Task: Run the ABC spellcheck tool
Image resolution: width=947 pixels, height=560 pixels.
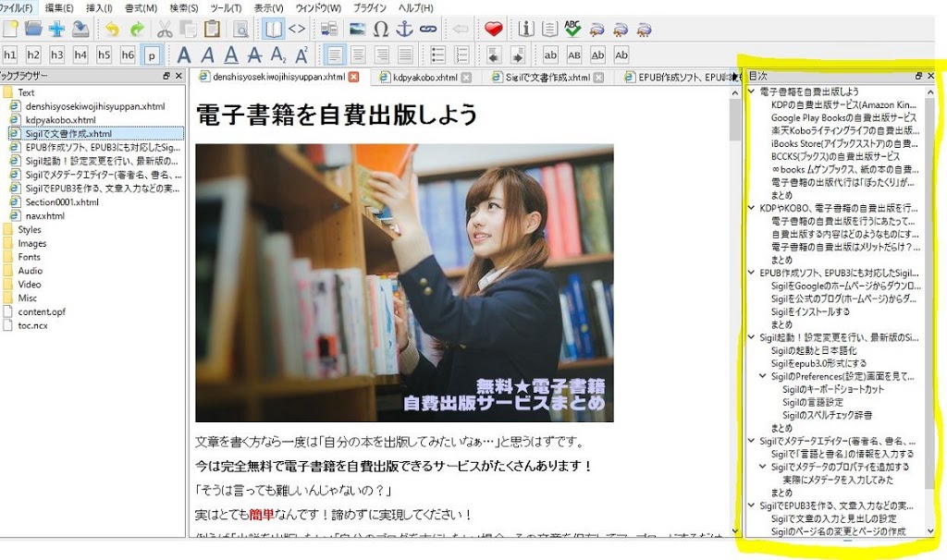Action: [573, 29]
